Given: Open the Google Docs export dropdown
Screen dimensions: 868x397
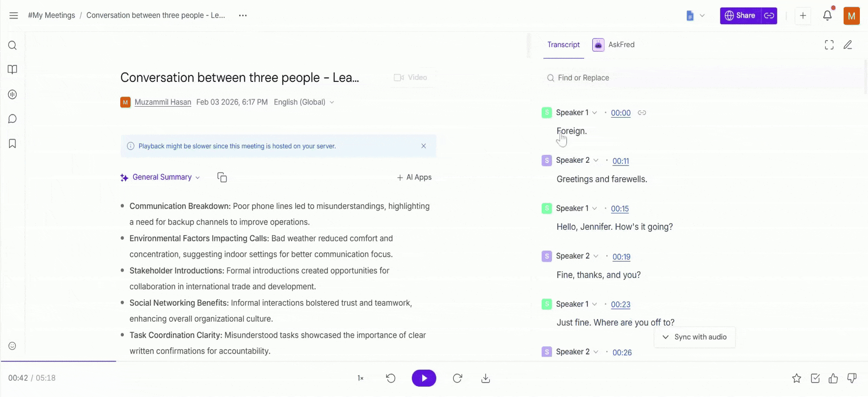Looking at the screenshot, I should pyautogui.click(x=695, y=15).
